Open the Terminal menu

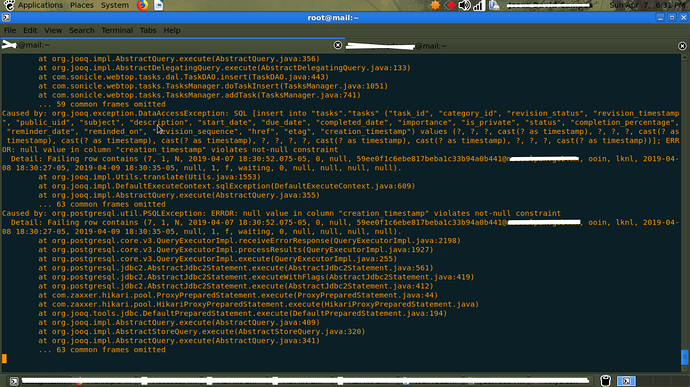(x=117, y=30)
